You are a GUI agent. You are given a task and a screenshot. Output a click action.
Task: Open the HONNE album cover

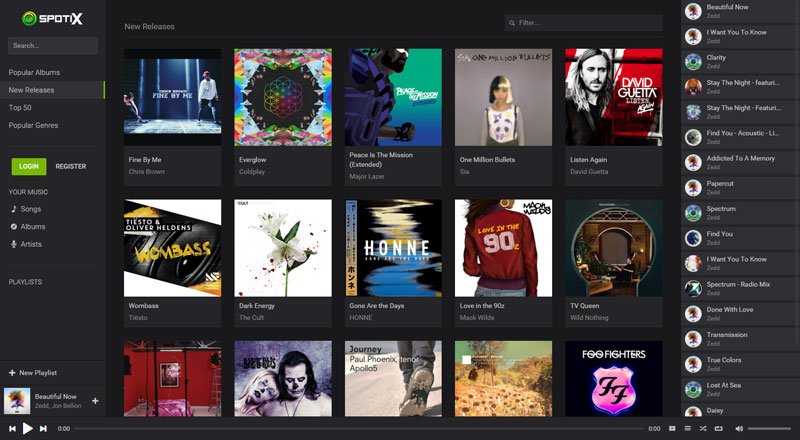tap(393, 248)
